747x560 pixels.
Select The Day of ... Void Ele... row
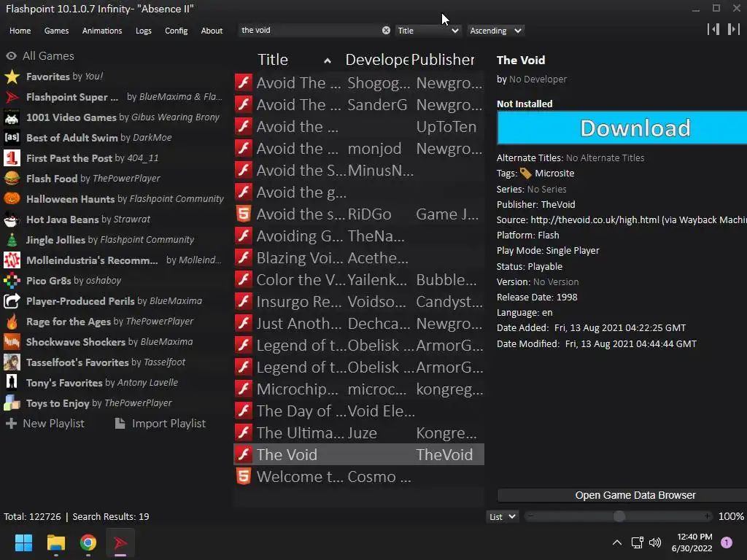(359, 411)
